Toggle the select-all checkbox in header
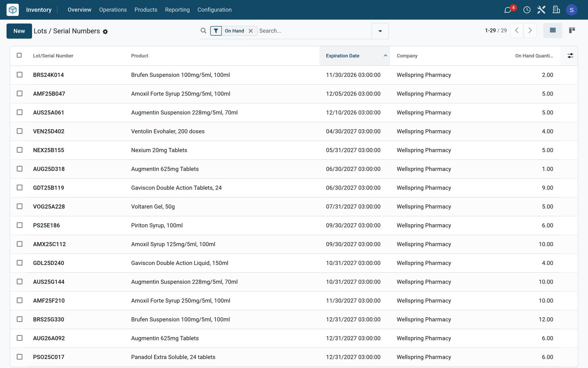The image size is (588, 368). (x=19, y=55)
